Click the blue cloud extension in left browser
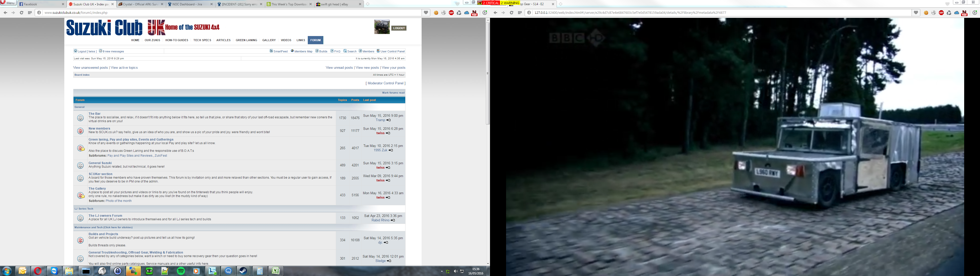This screenshot has width=980, height=276. 467,13
